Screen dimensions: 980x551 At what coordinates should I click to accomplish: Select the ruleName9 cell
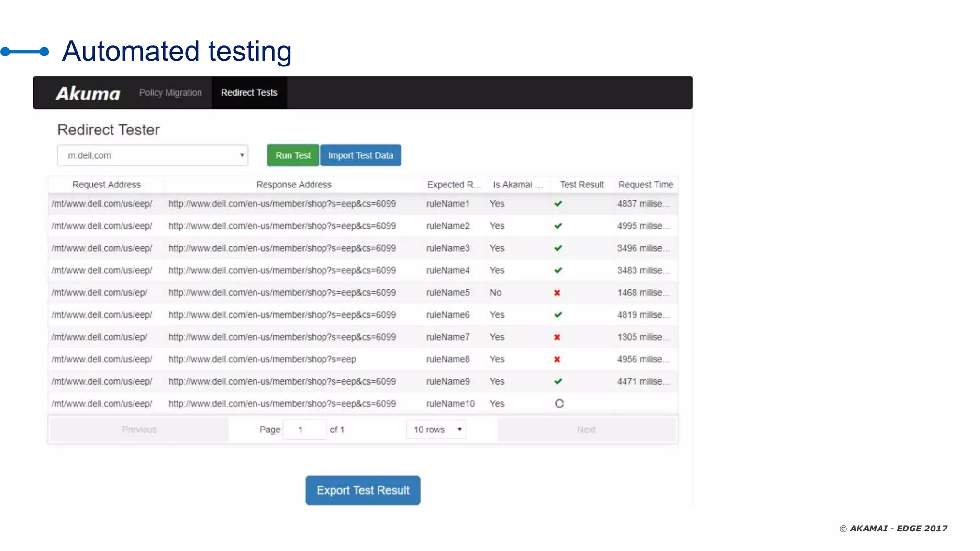tap(448, 381)
